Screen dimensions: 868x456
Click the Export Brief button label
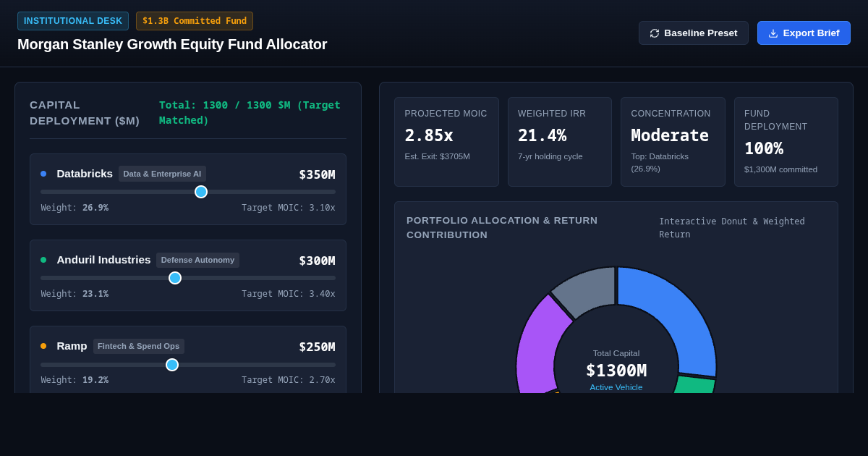click(x=812, y=33)
